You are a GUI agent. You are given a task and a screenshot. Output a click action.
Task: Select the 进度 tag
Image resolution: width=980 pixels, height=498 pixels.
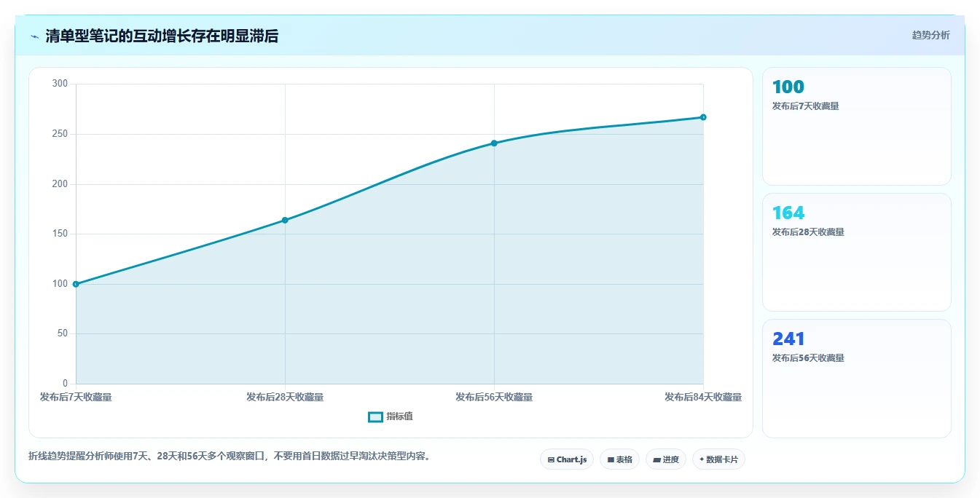coord(666,459)
